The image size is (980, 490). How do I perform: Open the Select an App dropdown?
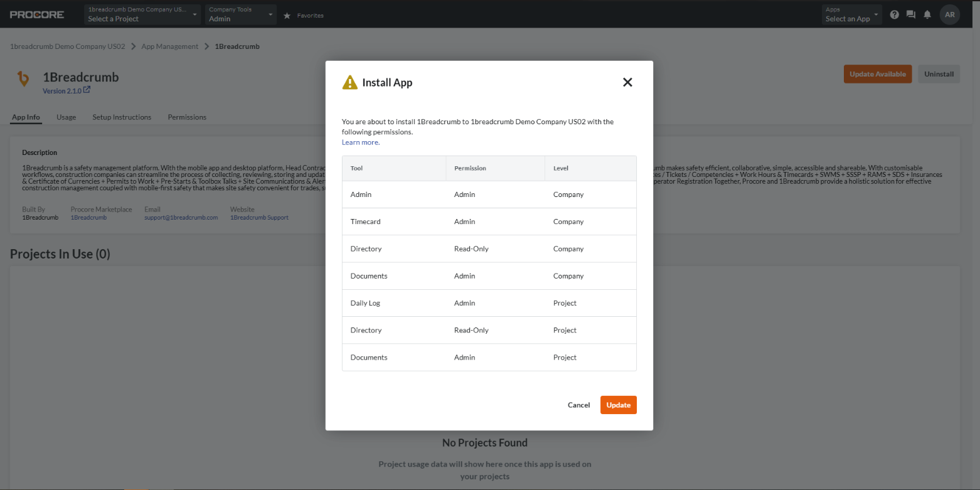(x=851, y=14)
